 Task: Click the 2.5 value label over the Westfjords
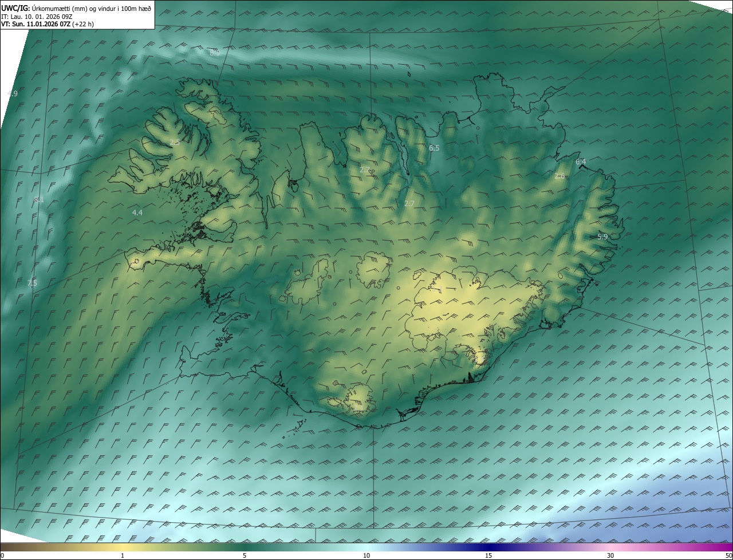(x=175, y=142)
